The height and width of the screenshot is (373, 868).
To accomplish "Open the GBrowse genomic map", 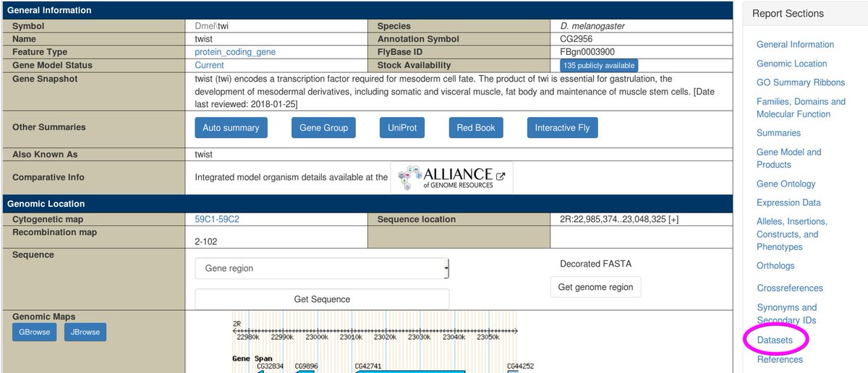I will point(34,333).
